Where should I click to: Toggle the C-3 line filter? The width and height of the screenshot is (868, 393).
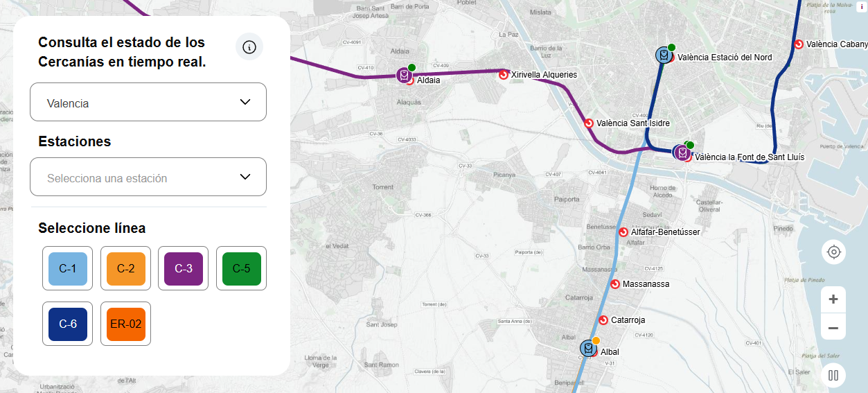183,268
